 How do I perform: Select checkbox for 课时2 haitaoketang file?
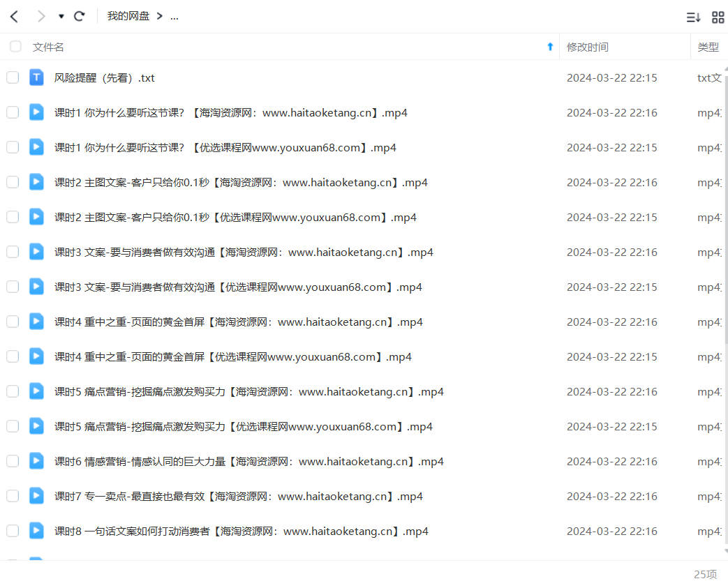point(13,181)
